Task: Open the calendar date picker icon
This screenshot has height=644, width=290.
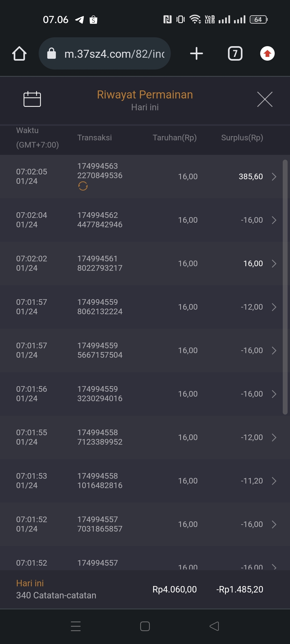Action: (x=32, y=99)
